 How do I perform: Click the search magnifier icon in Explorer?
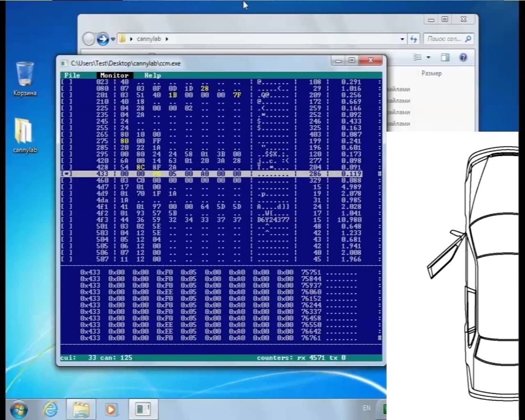click(x=468, y=39)
